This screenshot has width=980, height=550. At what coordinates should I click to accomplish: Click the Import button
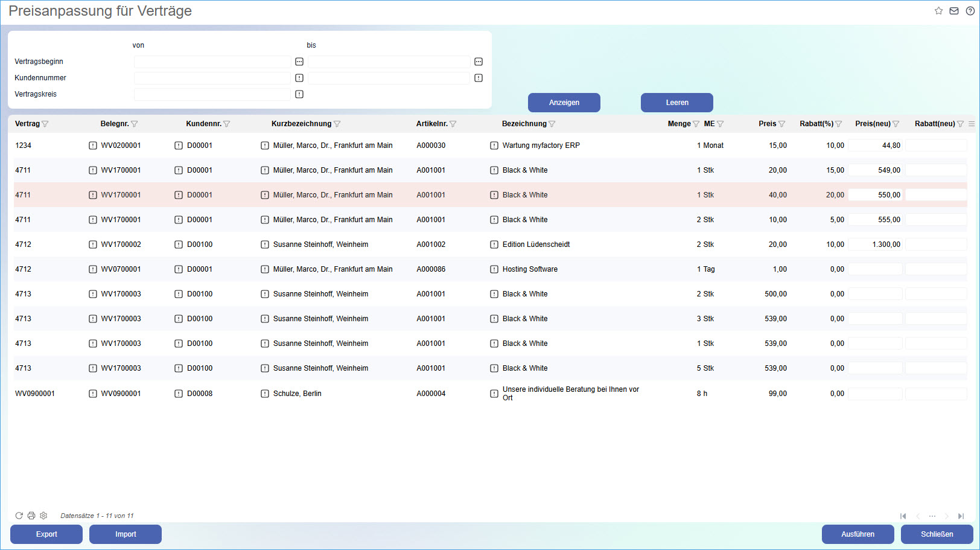pos(126,534)
